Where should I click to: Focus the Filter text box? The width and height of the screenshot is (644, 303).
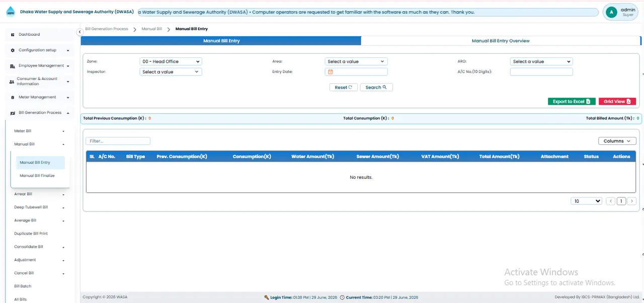click(118, 141)
